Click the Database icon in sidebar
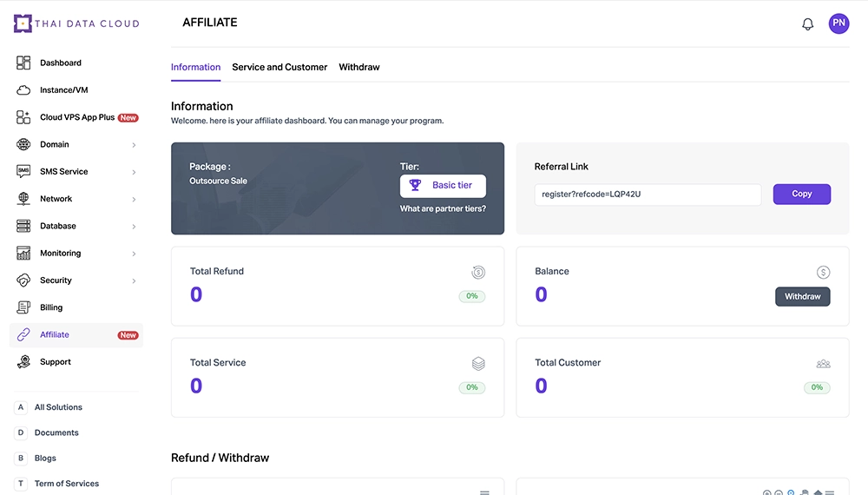868x495 pixels. pos(23,225)
